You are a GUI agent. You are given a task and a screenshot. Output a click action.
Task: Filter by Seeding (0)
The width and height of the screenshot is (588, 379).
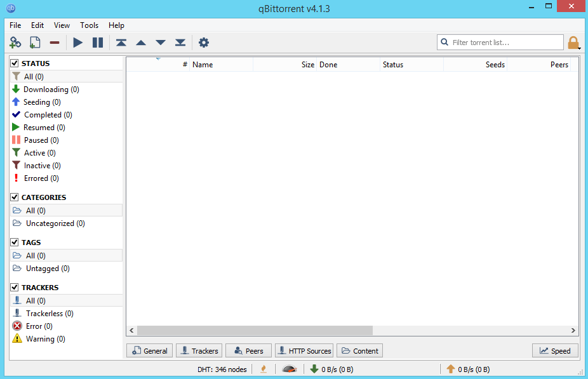click(67, 102)
